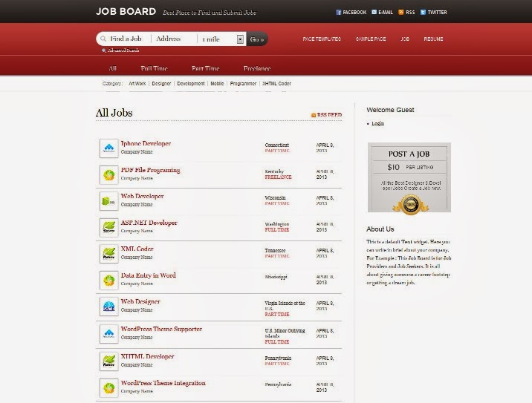The width and height of the screenshot is (532, 403).
Task: Open PDF File Programing job title
Action: coord(150,170)
